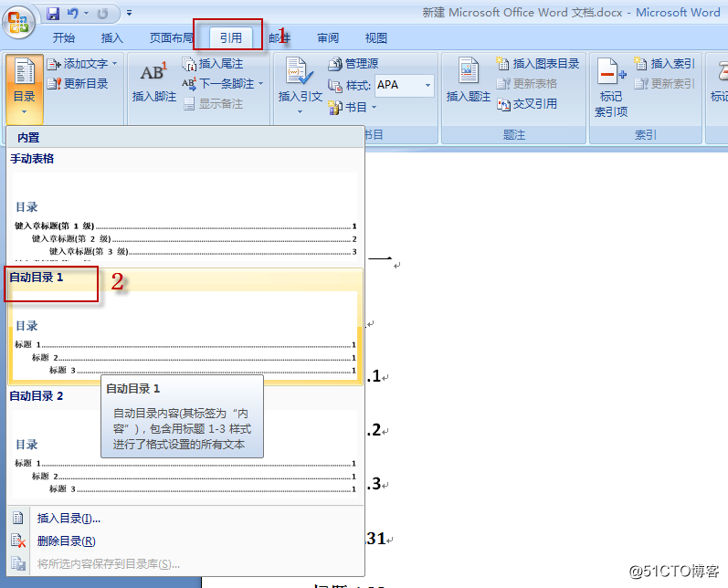Image resolution: width=728 pixels, height=588 pixels.
Task: Open the 视图 tab
Action: 376,38
